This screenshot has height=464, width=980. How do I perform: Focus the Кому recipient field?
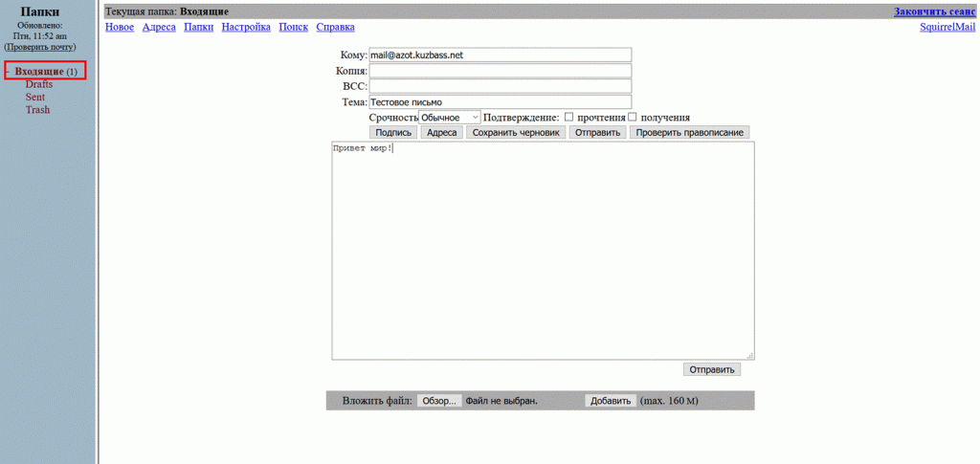click(x=500, y=55)
